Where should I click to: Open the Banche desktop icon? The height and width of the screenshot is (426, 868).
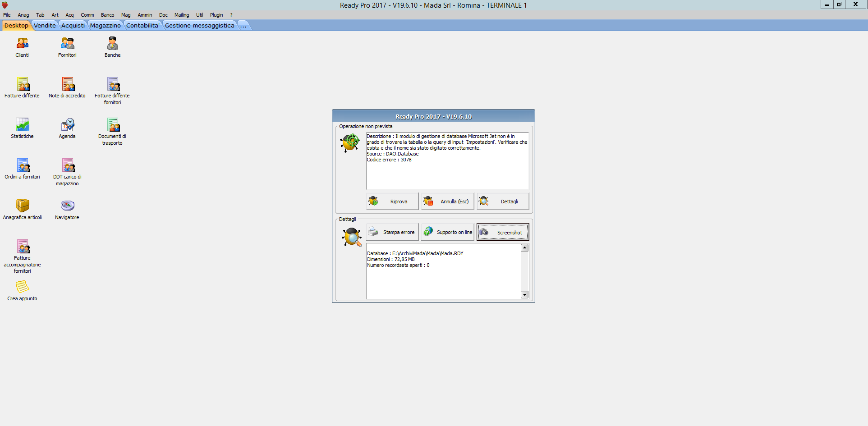pos(112,47)
